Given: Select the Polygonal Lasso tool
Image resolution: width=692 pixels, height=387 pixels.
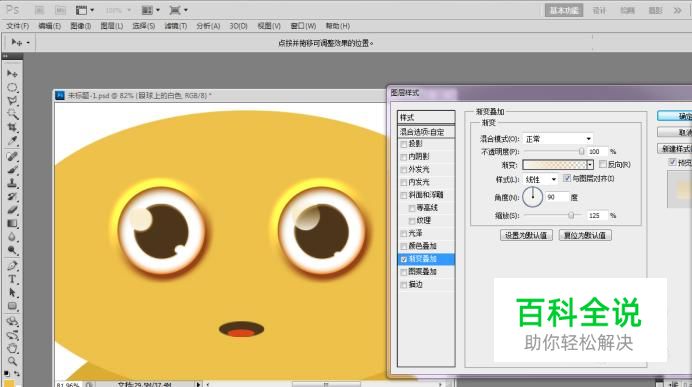Looking at the screenshot, I should tap(12, 100).
